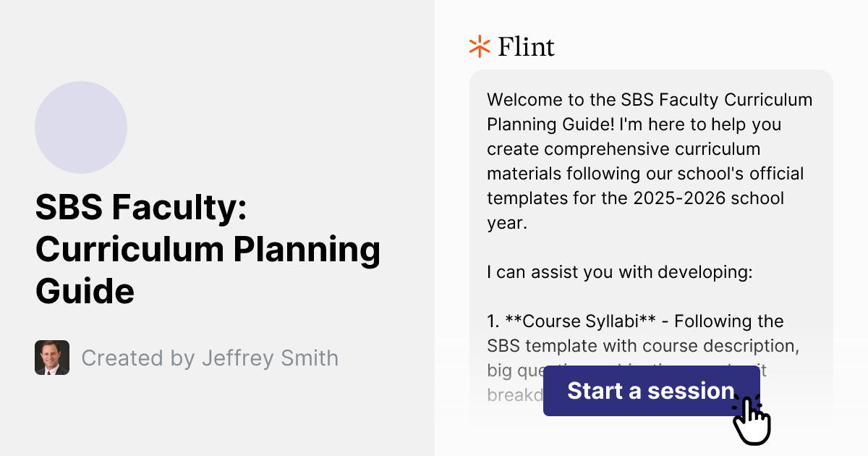868x456 pixels.
Task: Select the welcome message card
Action: pyautogui.click(x=651, y=217)
